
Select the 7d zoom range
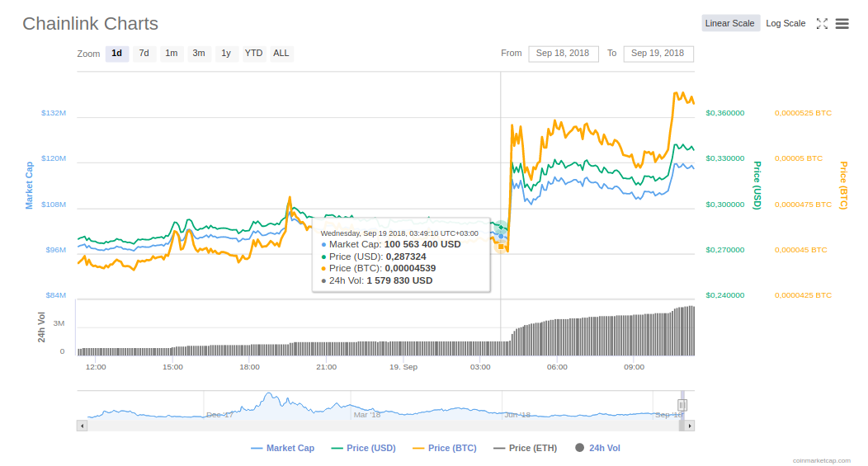pos(144,53)
